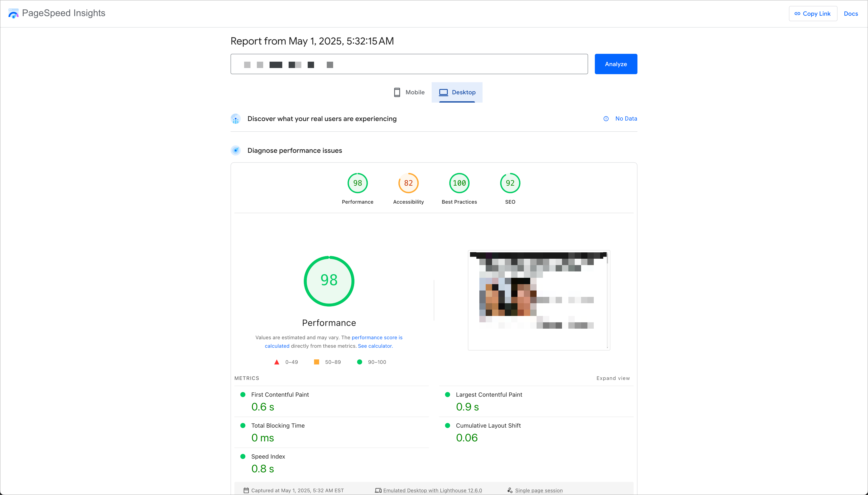Switch to the Mobile tab
Image resolution: width=868 pixels, height=495 pixels.
coord(409,92)
